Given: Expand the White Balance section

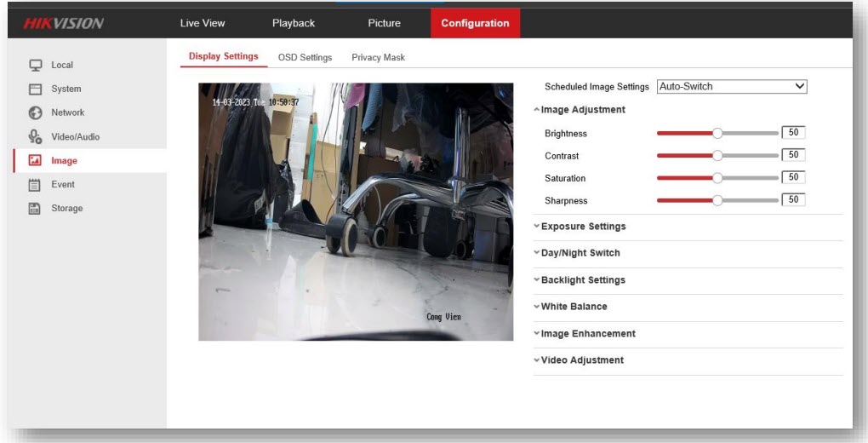Looking at the screenshot, I should click(574, 307).
